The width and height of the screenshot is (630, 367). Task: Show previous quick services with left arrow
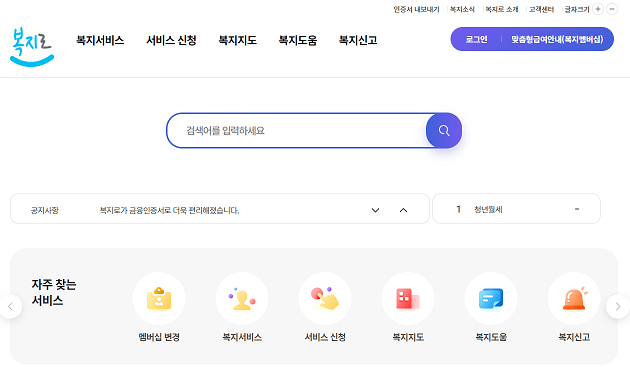pos(10,307)
